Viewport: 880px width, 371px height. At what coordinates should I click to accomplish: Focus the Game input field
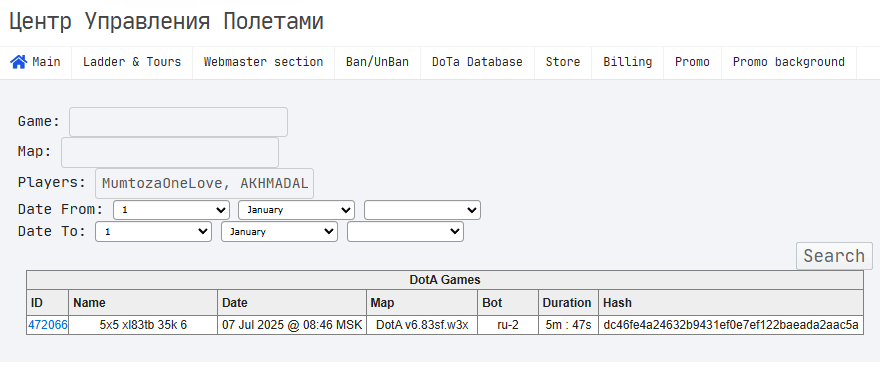(x=178, y=122)
